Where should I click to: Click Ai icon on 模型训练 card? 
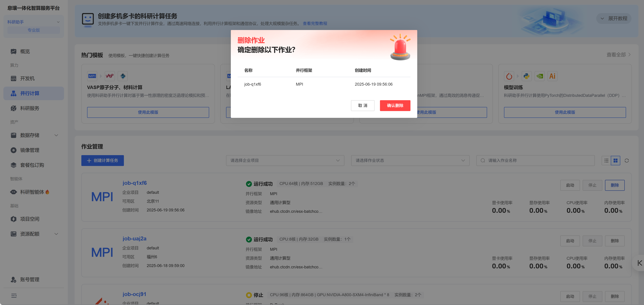coord(552,76)
